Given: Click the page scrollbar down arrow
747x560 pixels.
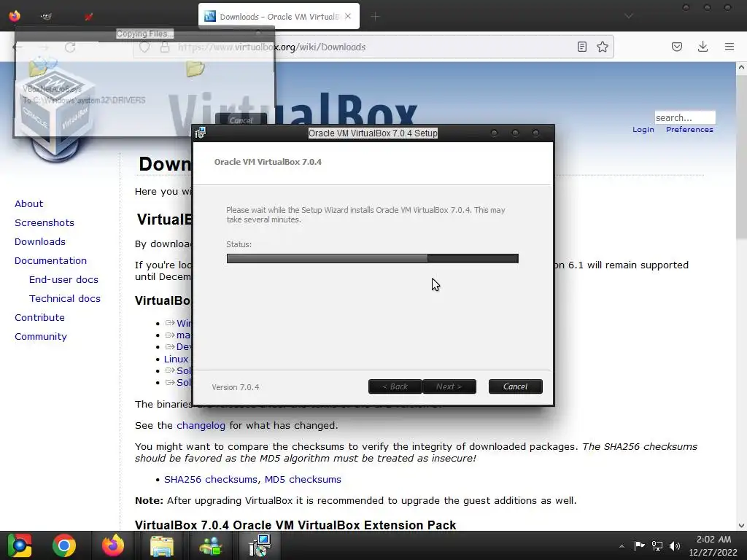Looking at the screenshot, I should click(x=741, y=525).
